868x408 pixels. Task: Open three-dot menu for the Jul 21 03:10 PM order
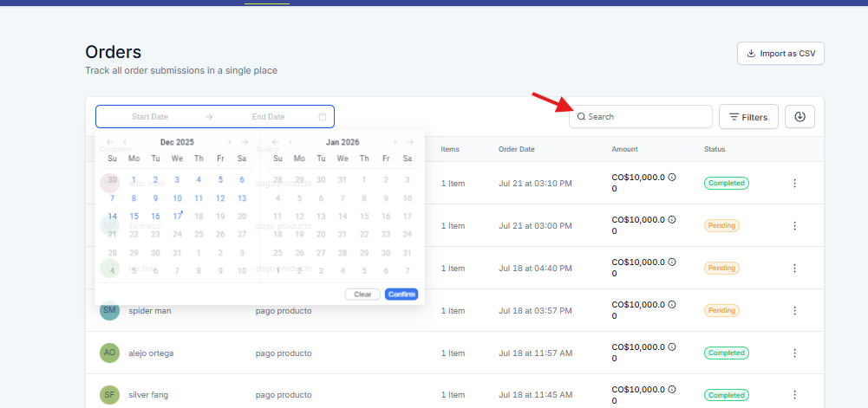794,184
